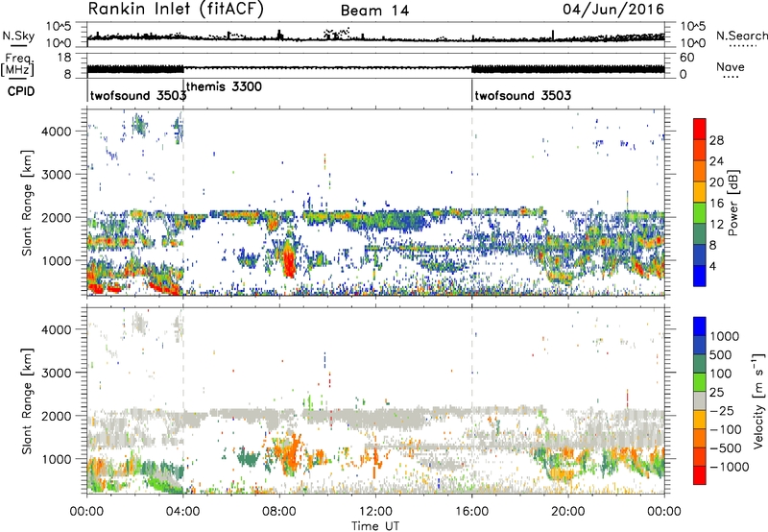Click the 'Rankin Inlet (fitACF)' plot title

click(x=176, y=10)
